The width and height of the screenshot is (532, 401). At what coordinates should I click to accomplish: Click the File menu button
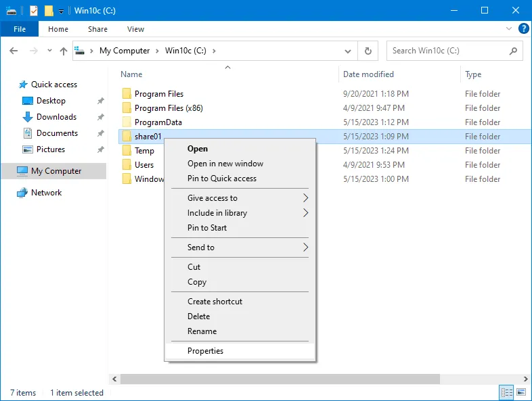[x=20, y=29]
